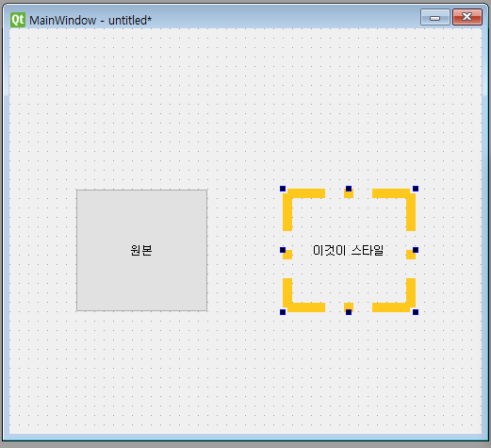
Task: Grab the middle-right selection handle
Action: coord(416,250)
